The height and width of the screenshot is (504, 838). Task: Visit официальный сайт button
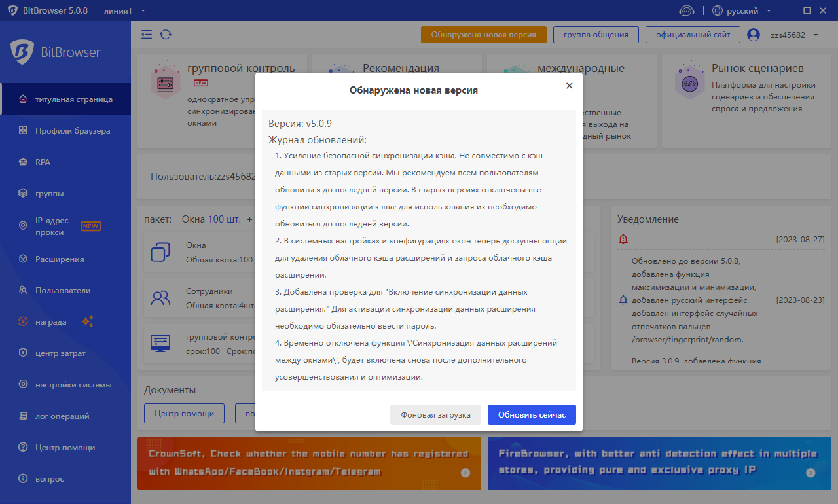click(693, 35)
